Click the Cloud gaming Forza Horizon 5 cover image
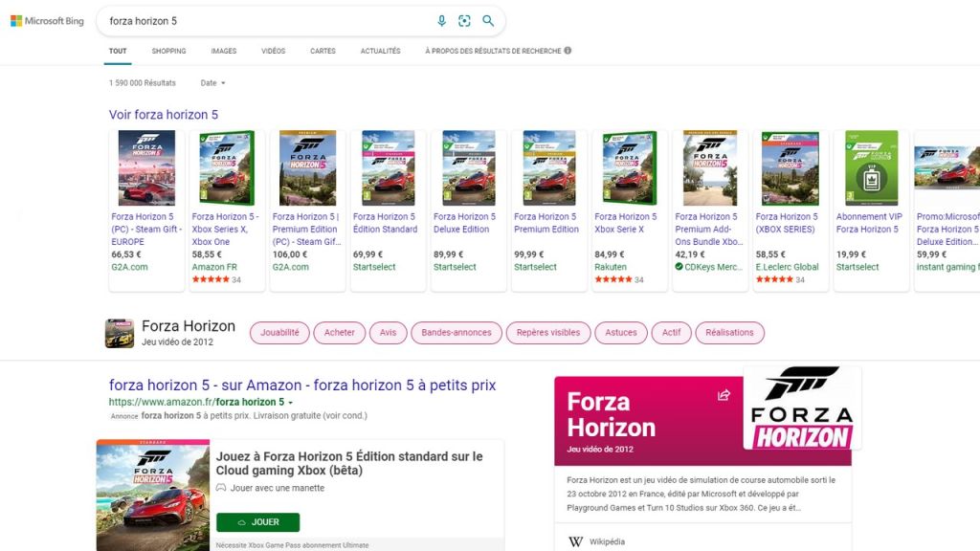 (x=153, y=496)
